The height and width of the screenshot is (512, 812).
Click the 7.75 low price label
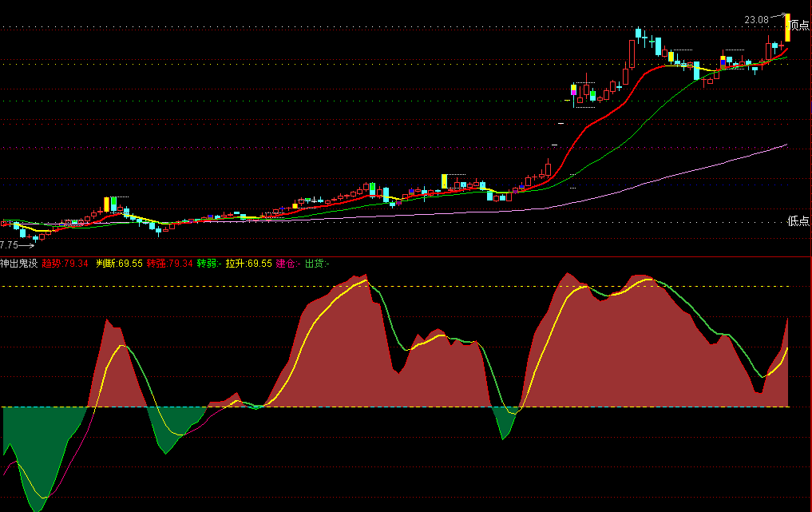pyautogui.click(x=9, y=245)
